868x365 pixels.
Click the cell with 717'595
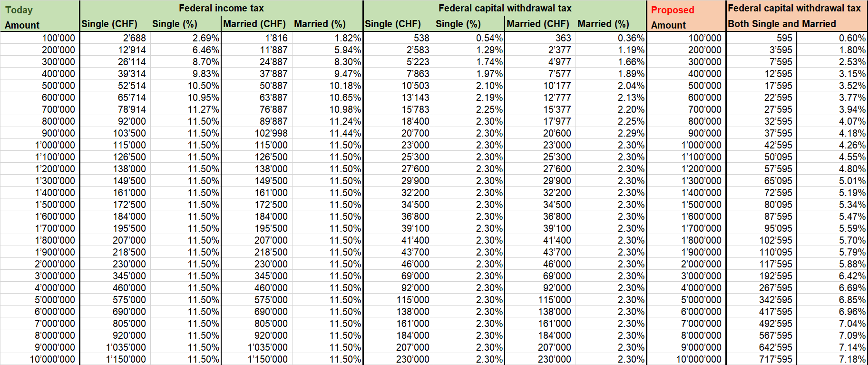[761, 359]
